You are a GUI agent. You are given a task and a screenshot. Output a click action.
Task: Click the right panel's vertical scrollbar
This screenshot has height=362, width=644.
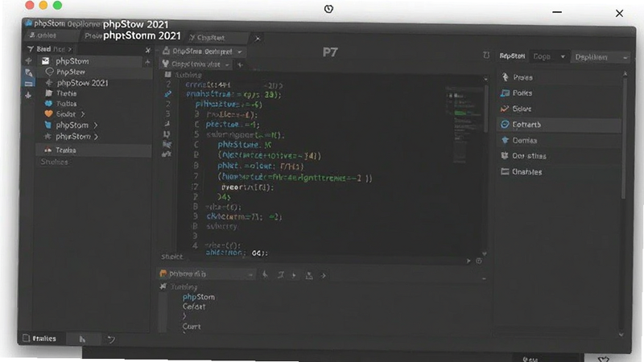tap(624, 139)
